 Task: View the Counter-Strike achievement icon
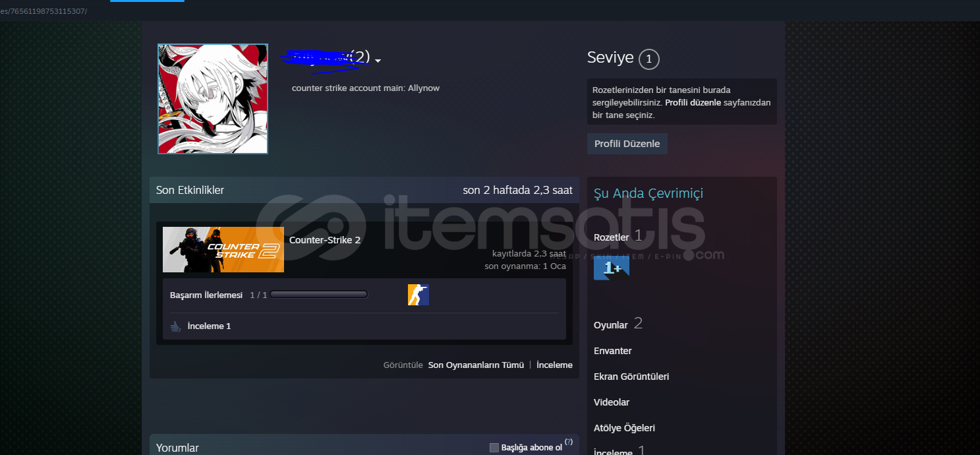coord(418,295)
